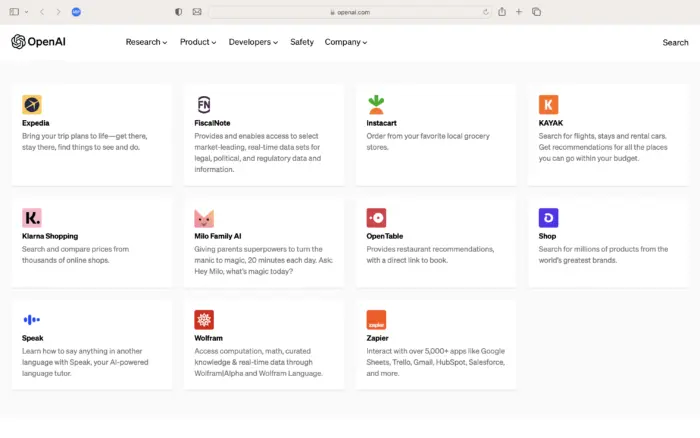Open the Zapier plugin title

pos(377,338)
